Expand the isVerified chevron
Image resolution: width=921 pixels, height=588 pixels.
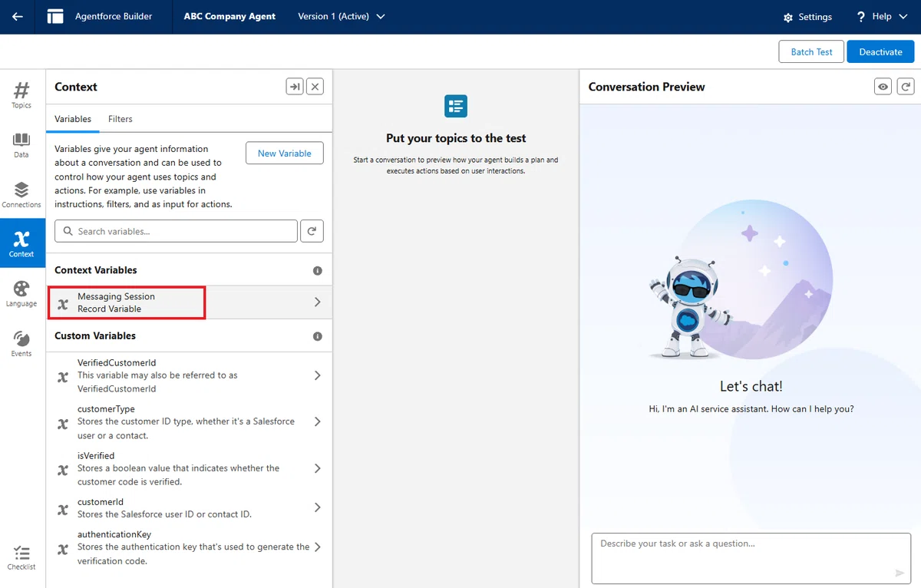317,468
